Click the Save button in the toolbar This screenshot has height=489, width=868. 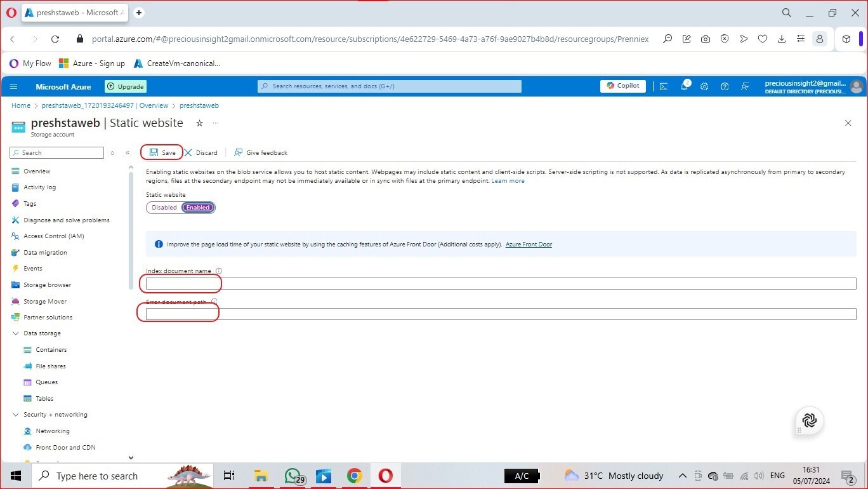[x=162, y=152]
